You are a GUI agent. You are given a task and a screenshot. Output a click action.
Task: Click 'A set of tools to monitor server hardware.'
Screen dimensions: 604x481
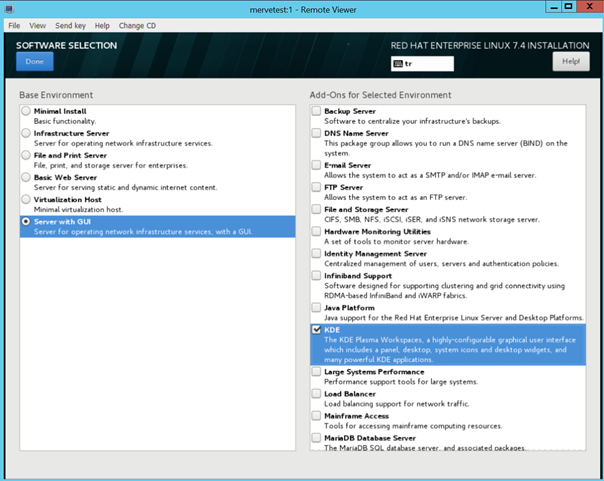coord(397,242)
